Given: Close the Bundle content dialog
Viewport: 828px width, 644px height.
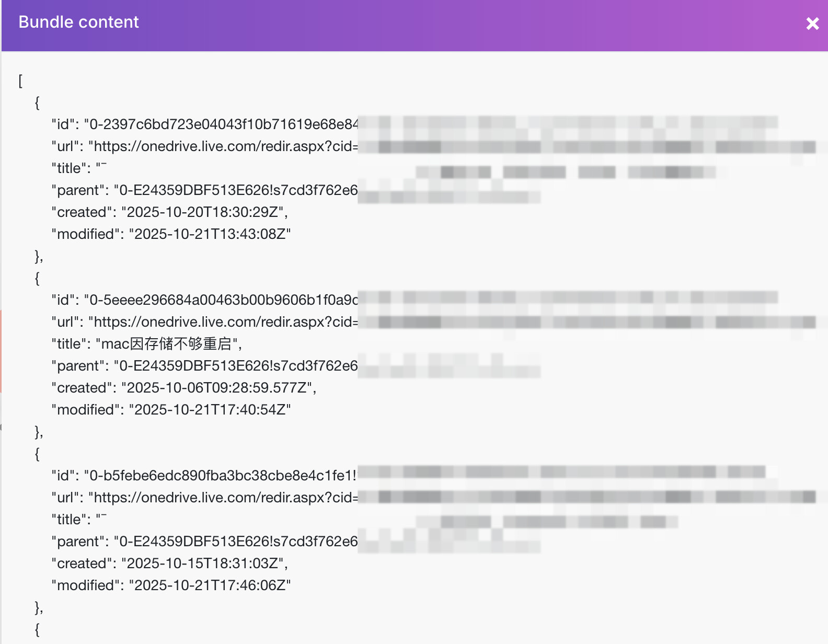Looking at the screenshot, I should (812, 24).
